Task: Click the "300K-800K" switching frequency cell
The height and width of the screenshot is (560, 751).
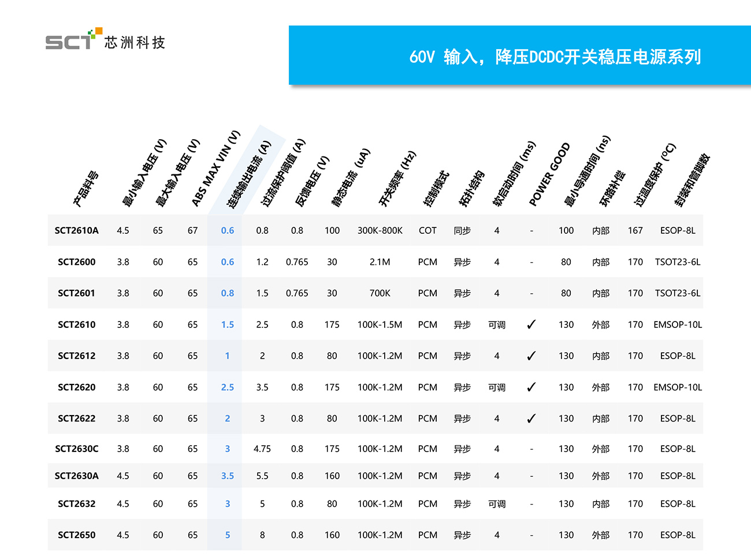Action: 380,230
